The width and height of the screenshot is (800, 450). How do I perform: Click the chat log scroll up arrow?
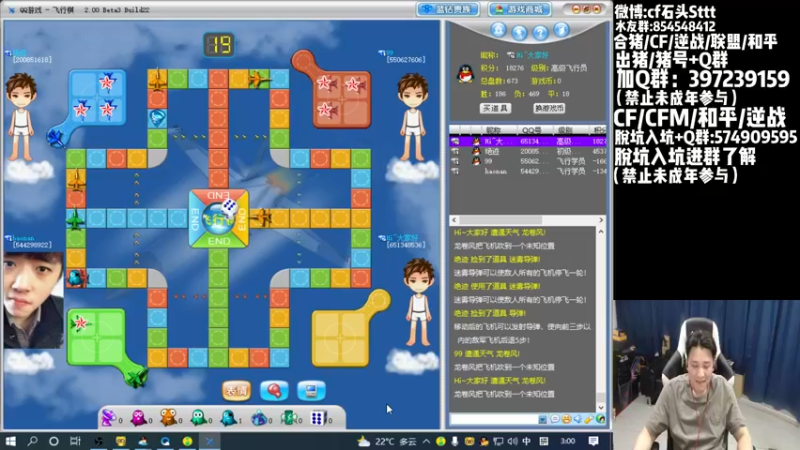coord(601,232)
